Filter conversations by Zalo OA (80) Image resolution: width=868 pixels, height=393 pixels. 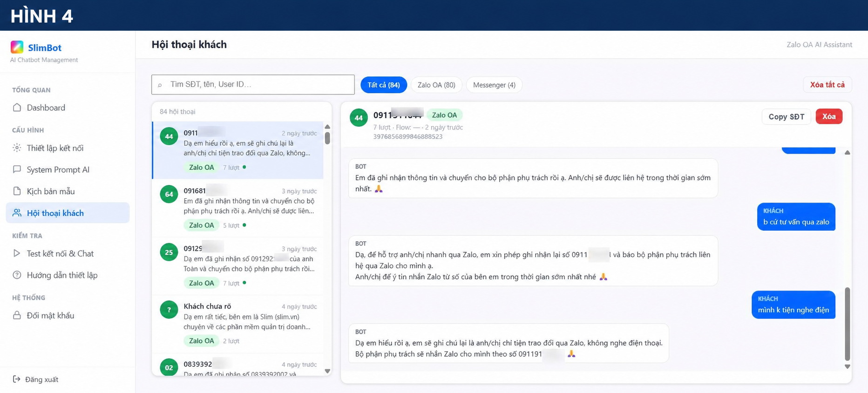pos(436,85)
